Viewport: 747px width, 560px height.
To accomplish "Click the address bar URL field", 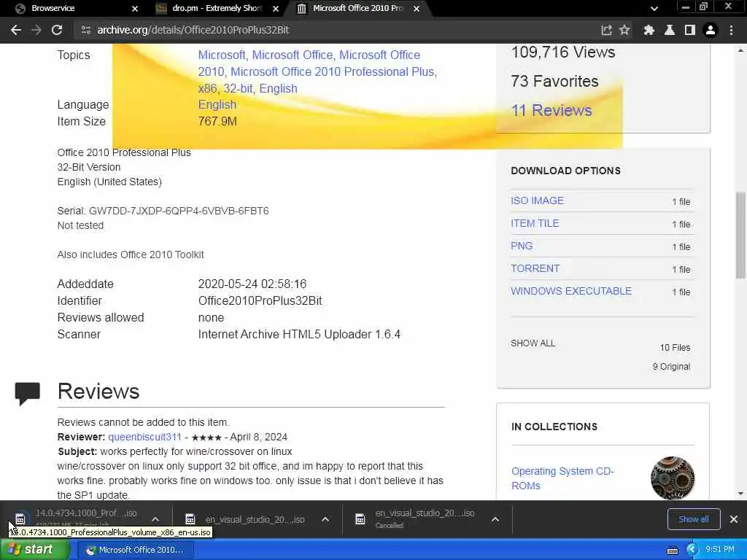I will [x=333, y=30].
